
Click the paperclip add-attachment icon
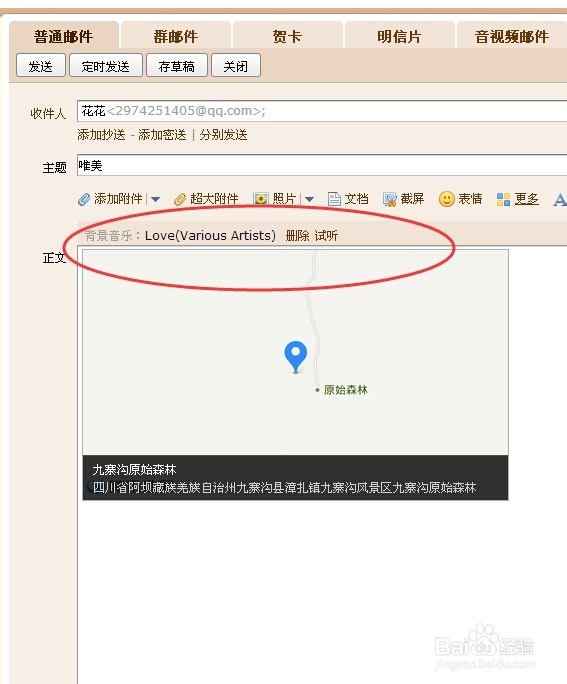tap(84, 199)
